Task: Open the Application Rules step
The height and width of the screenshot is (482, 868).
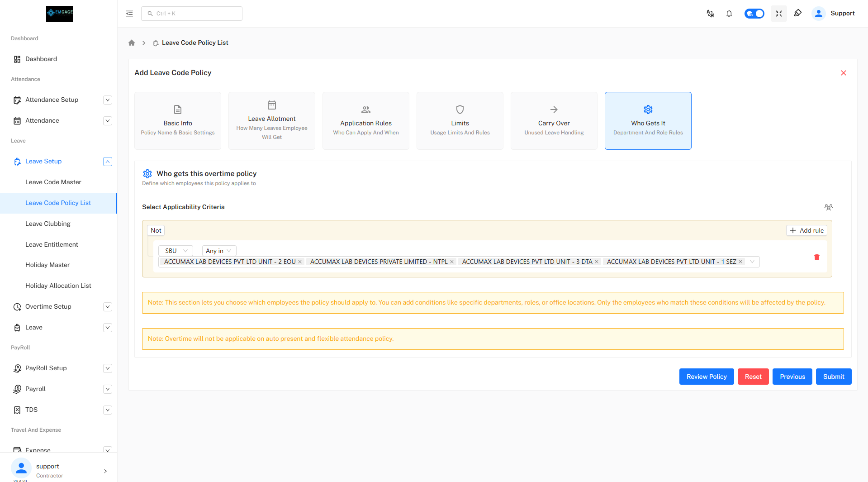Action: (x=366, y=121)
